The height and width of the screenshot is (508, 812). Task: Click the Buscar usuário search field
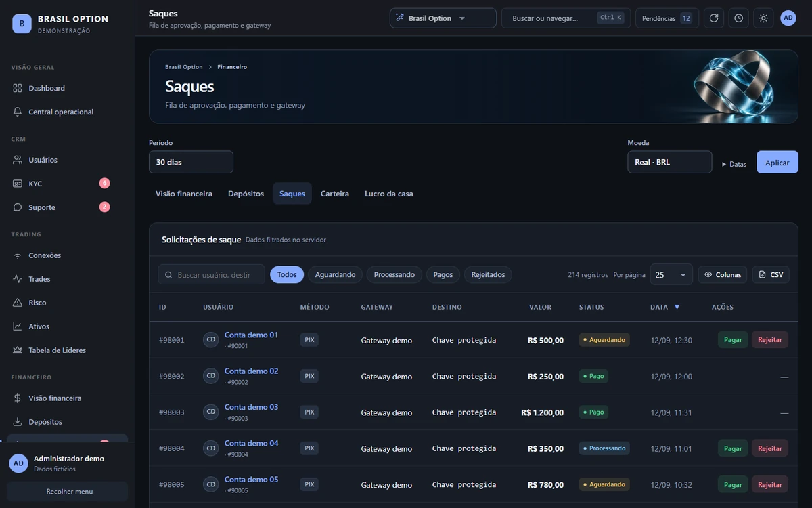(212, 274)
